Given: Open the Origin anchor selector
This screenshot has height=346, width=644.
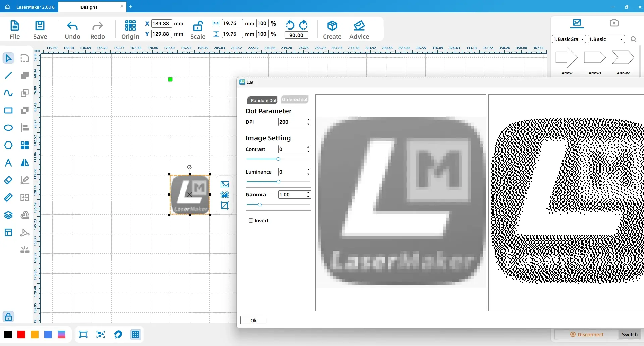Looking at the screenshot, I should [x=130, y=30].
